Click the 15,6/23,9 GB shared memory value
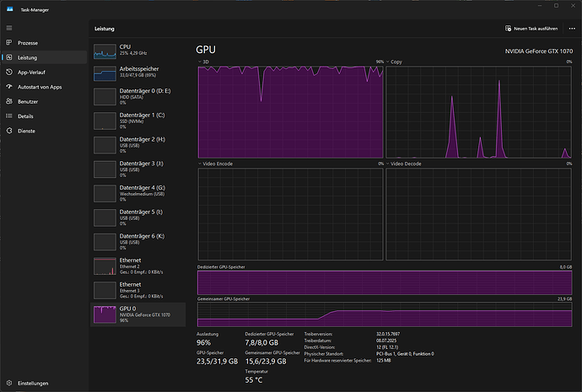Screen dimensions: 582x392 point(266,361)
